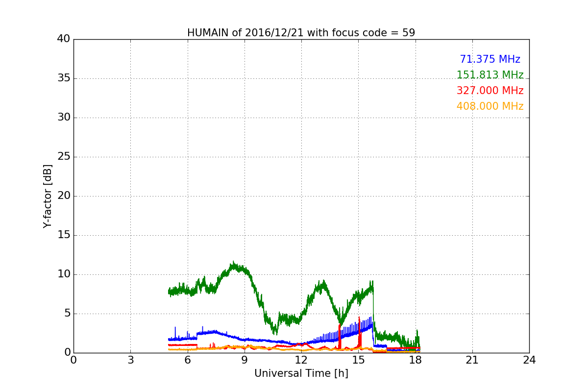Click x-axis tick label 3
Viewport: 588px width, 392px height.
click(130, 360)
